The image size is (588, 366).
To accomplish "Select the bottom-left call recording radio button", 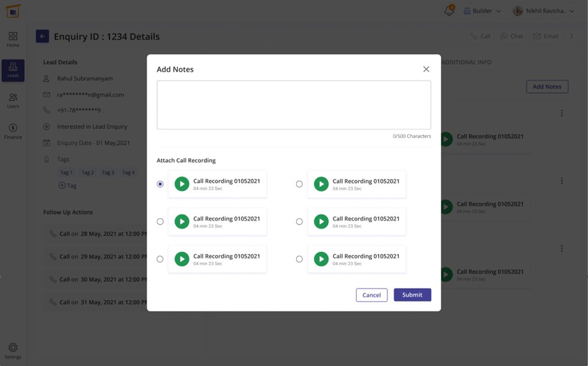I will point(160,259).
